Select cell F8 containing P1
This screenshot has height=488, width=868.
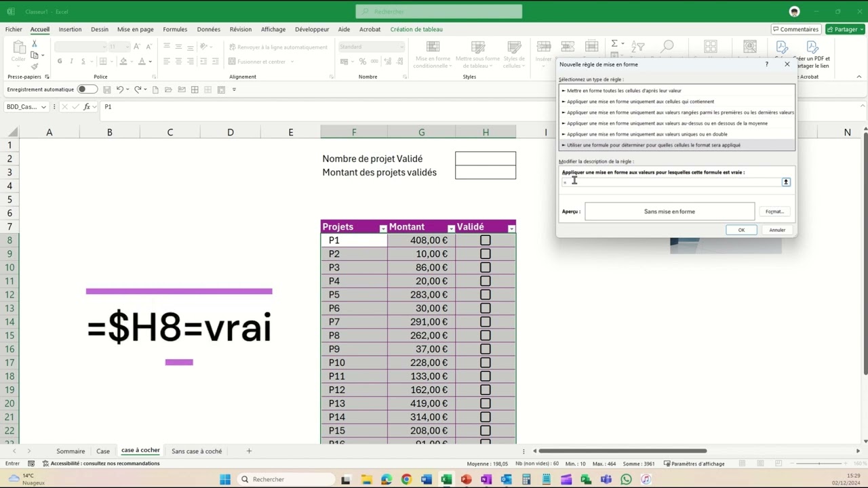[353, 240]
